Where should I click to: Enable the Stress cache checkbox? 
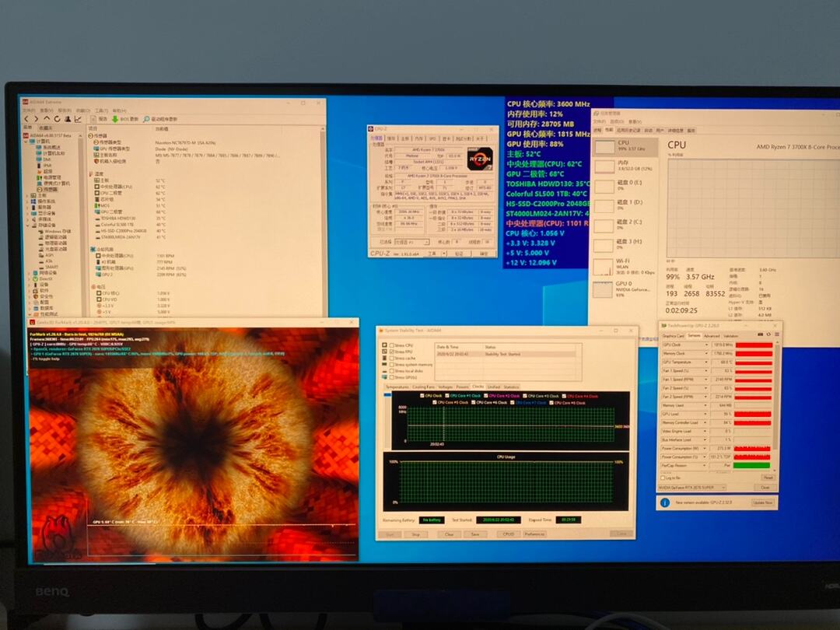[x=391, y=358]
